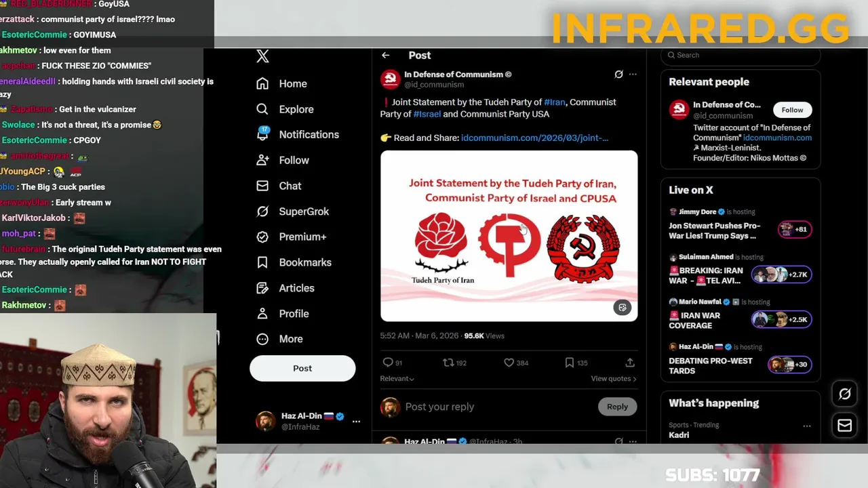Viewport: 868px width, 488px height.
Task: Click the 95.6K Views count
Action: pyautogui.click(x=484, y=336)
